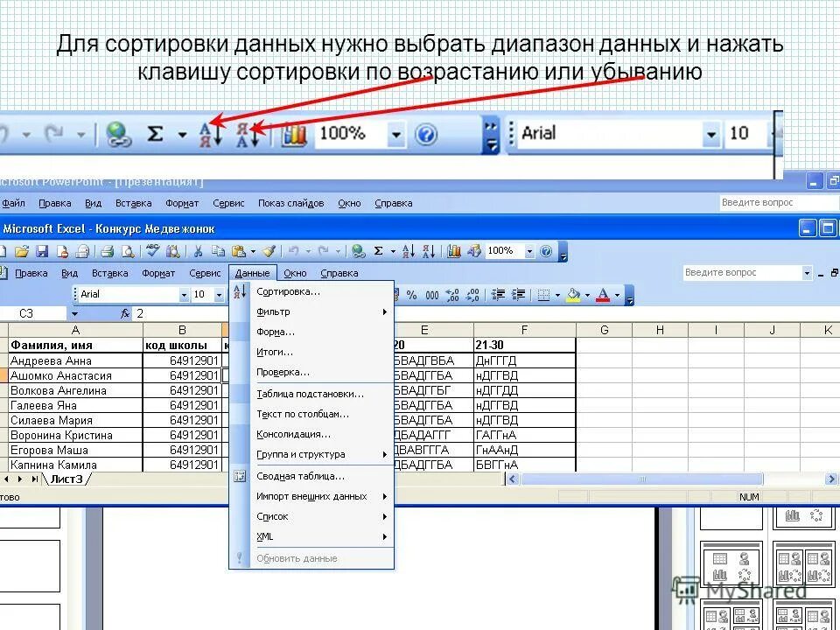The width and height of the screenshot is (840, 630).
Task: Click Cut scissors icon in Excel toolbar
Action: (x=198, y=251)
